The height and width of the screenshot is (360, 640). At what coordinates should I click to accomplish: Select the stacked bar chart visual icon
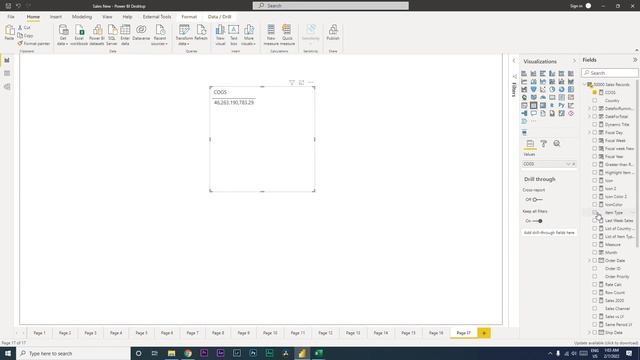click(x=524, y=73)
